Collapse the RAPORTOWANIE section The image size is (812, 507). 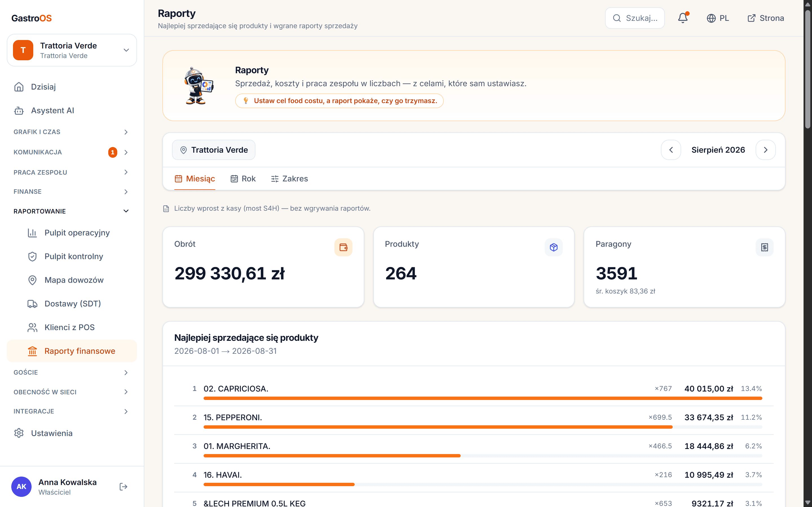pyautogui.click(x=71, y=211)
